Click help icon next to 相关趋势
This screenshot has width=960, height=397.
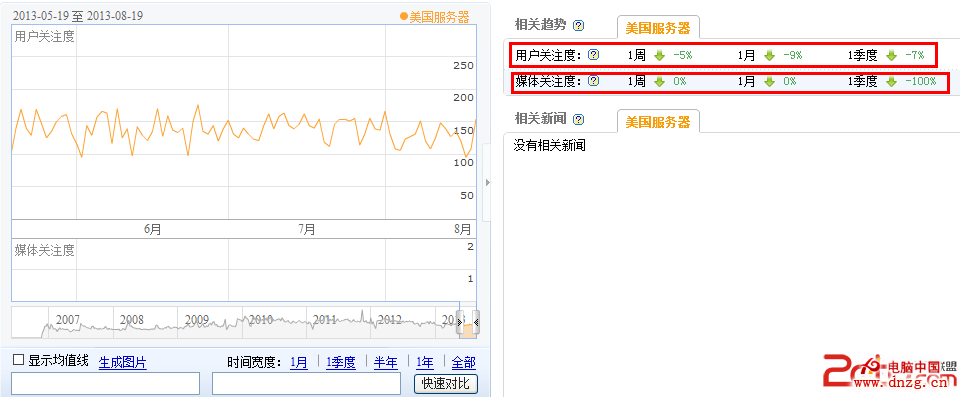(x=579, y=26)
